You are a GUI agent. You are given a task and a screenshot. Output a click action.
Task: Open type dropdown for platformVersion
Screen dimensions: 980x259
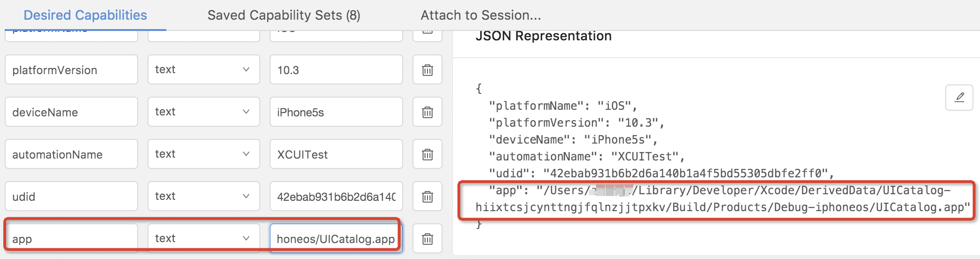pyautogui.click(x=203, y=69)
